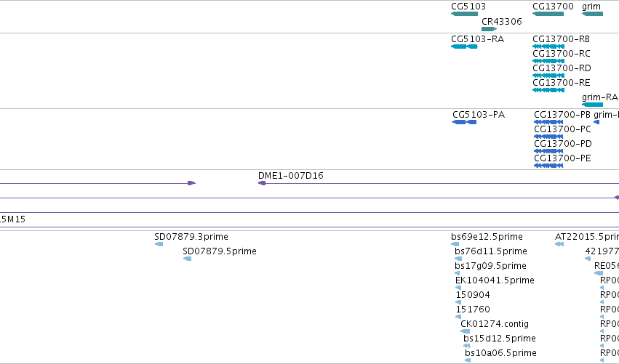This screenshot has height=364, width=619.
Task: Select the grim gene label
Action: tap(591, 7)
